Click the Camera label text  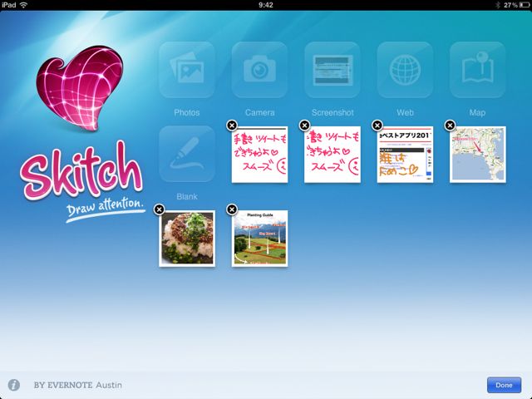point(260,113)
